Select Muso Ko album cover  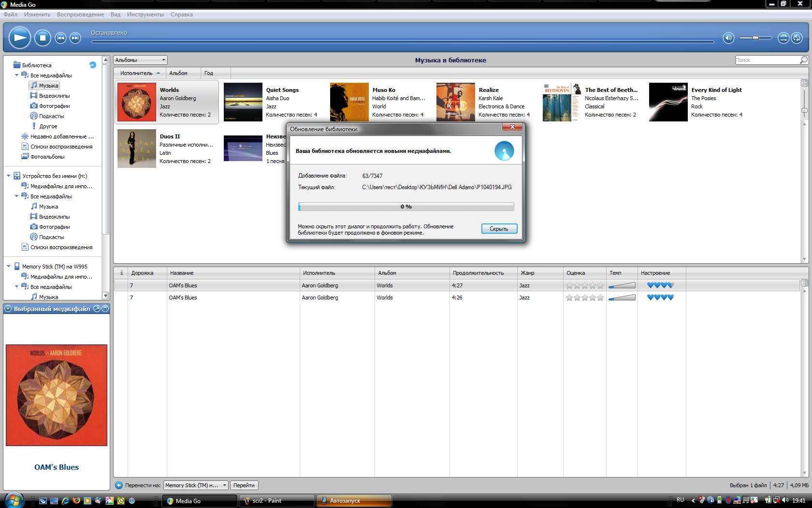[349, 102]
